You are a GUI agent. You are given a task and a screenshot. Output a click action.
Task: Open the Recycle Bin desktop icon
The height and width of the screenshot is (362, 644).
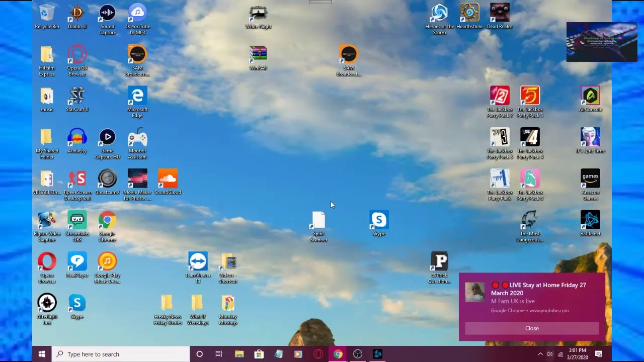click(x=47, y=17)
